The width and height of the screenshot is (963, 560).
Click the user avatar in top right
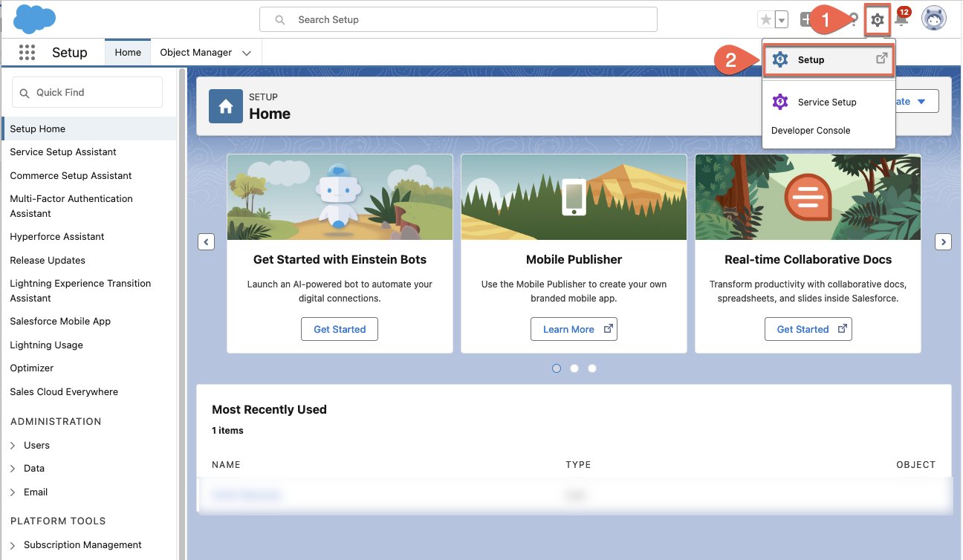[933, 18]
